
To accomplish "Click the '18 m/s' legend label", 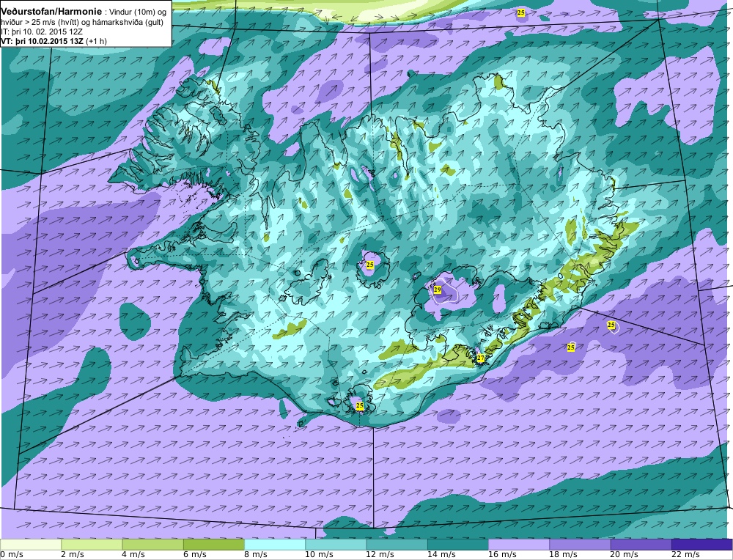I will pyautogui.click(x=563, y=555).
